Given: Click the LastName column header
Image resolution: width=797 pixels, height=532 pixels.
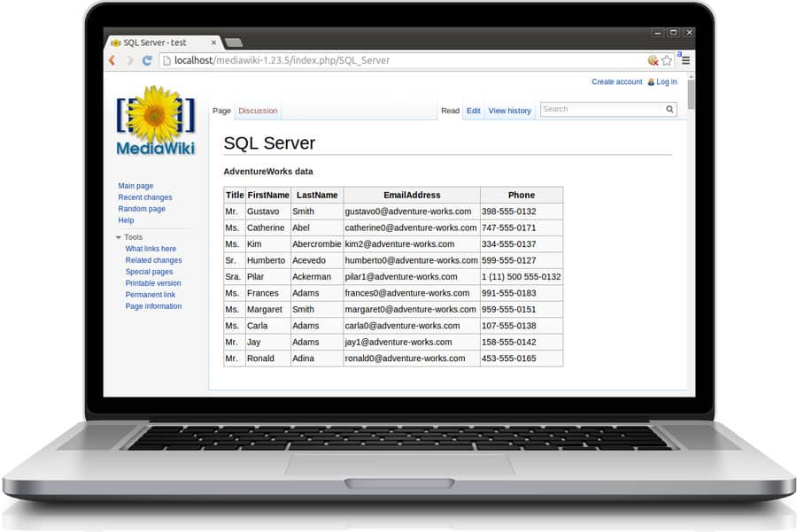Looking at the screenshot, I should click(317, 195).
